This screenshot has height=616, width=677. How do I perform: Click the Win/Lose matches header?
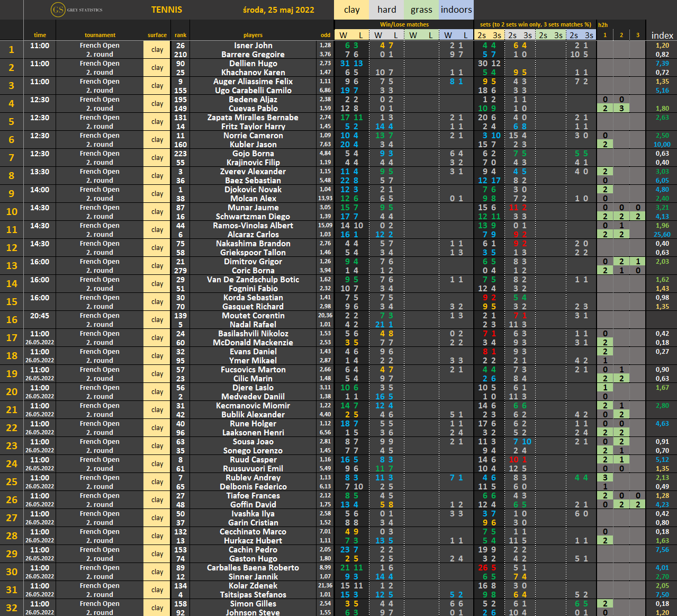404,24
